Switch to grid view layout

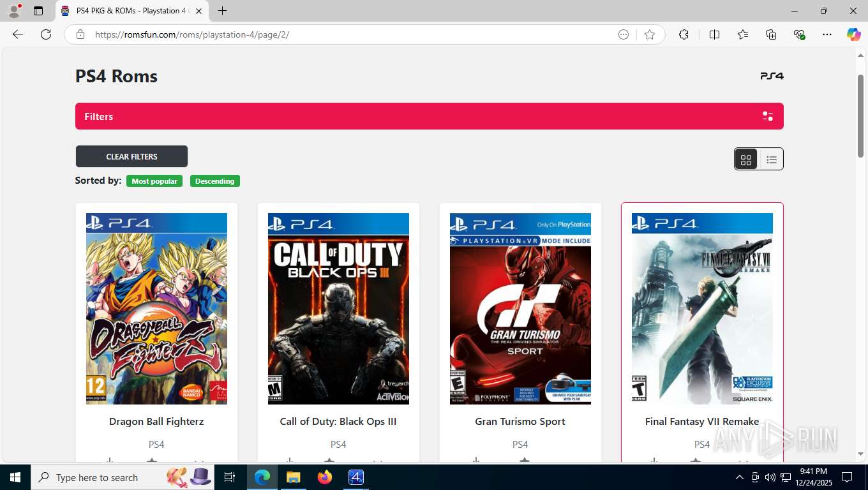(746, 160)
